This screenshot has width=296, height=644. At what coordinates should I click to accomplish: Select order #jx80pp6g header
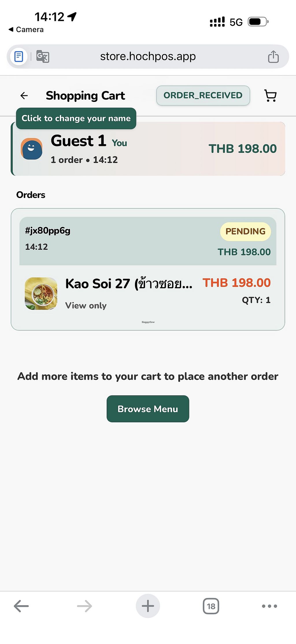click(x=48, y=231)
